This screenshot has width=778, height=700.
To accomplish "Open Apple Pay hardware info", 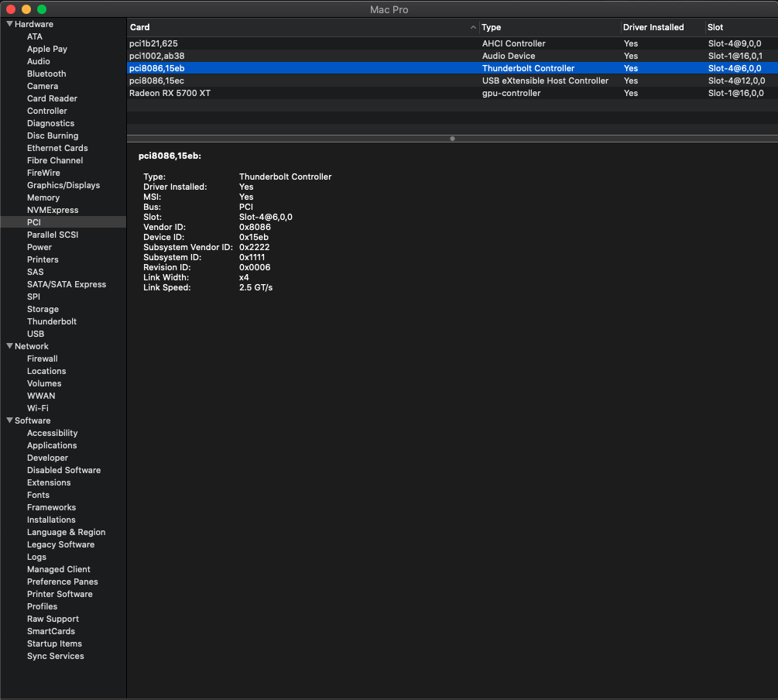I will pos(47,49).
